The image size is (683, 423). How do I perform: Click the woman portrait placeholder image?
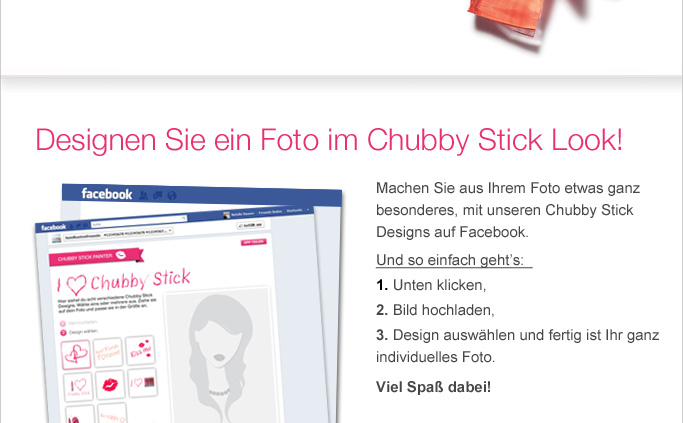point(219,355)
